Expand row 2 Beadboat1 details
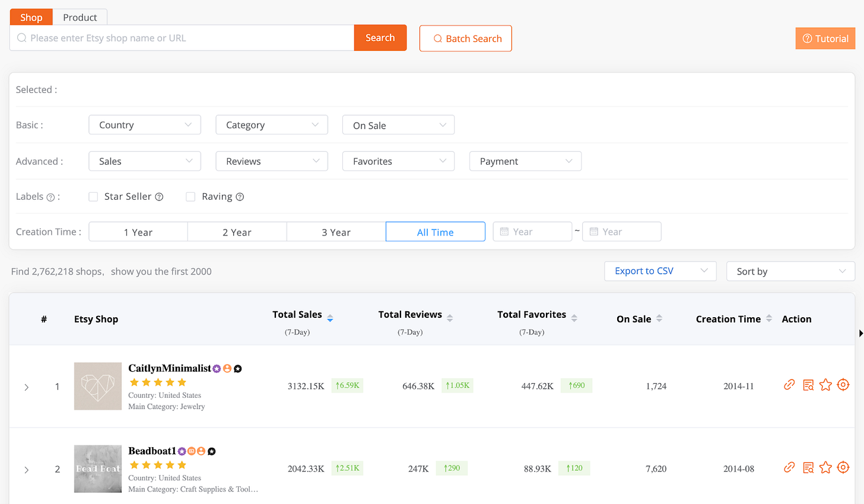Image resolution: width=864 pixels, height=504 pixels. click(27, 470)
